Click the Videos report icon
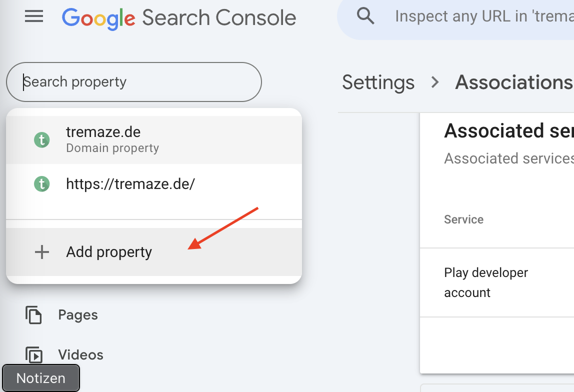 (33, 355)
